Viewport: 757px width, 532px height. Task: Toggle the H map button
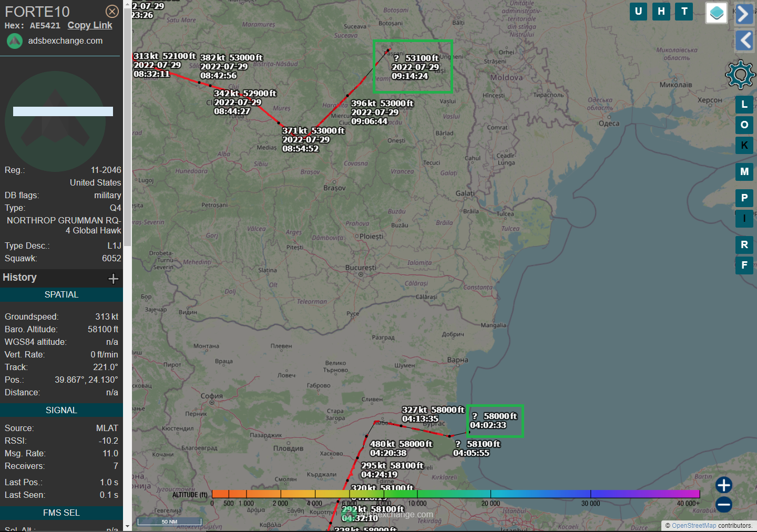pyautogui.click(x=661, y=11)
